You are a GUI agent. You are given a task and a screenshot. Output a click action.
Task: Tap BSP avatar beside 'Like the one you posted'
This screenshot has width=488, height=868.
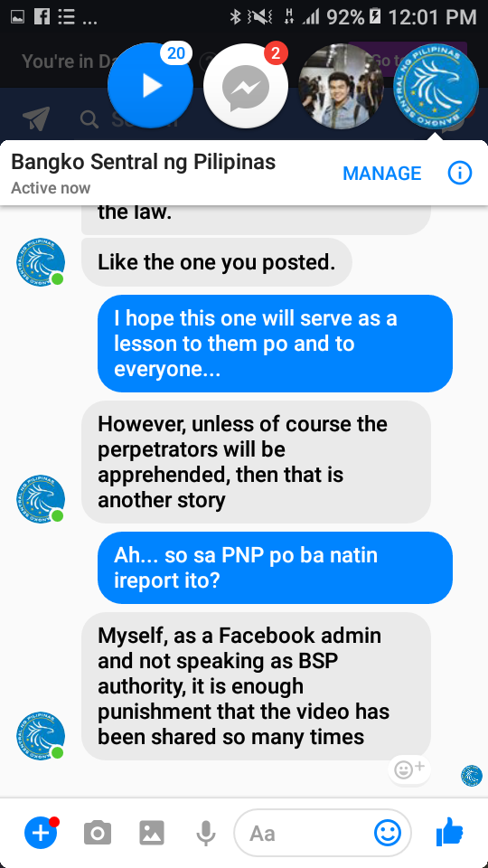41,262
